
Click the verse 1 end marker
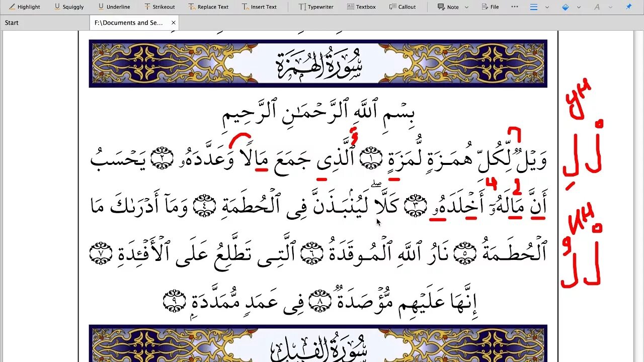[x=371, y=158]
